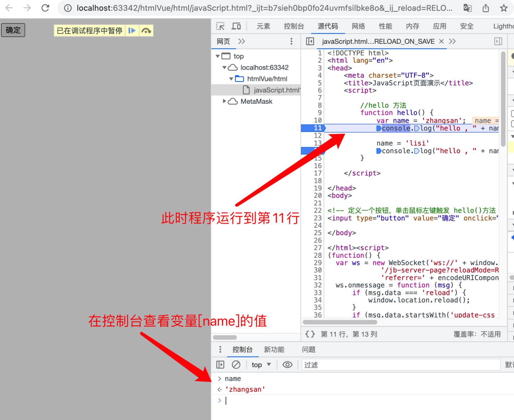The height and width of the screenshot is (420, 514).
Task: Click the 过滤 filter input
Action: [x=401, y=365]
